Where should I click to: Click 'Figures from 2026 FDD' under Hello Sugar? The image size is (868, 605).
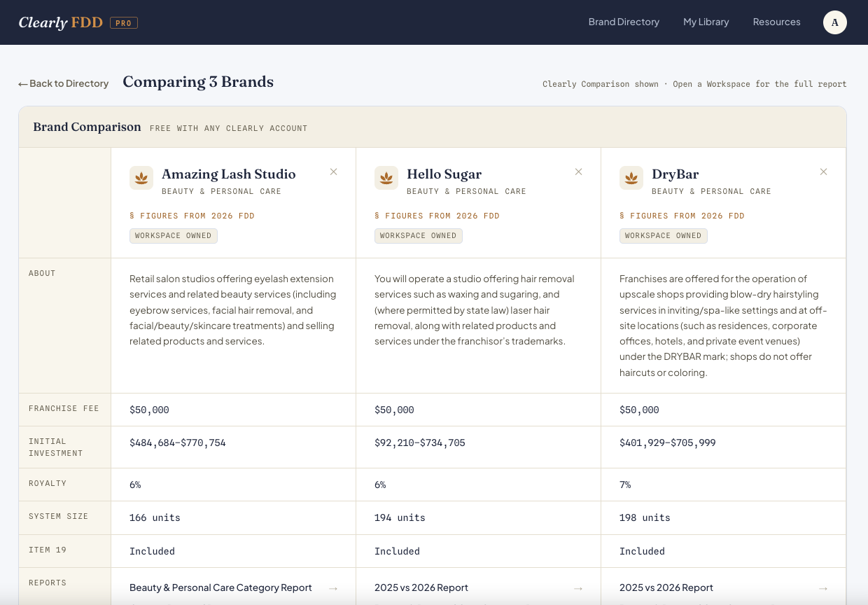437,216
